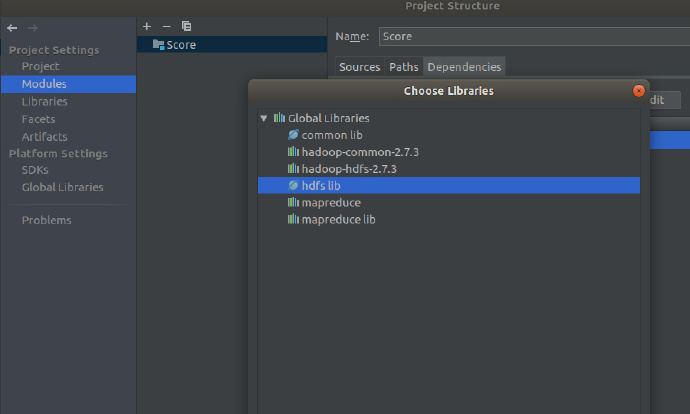Select the Score module folder
The height and width of the screenshot is (414, 690).
tap(180, 45)
